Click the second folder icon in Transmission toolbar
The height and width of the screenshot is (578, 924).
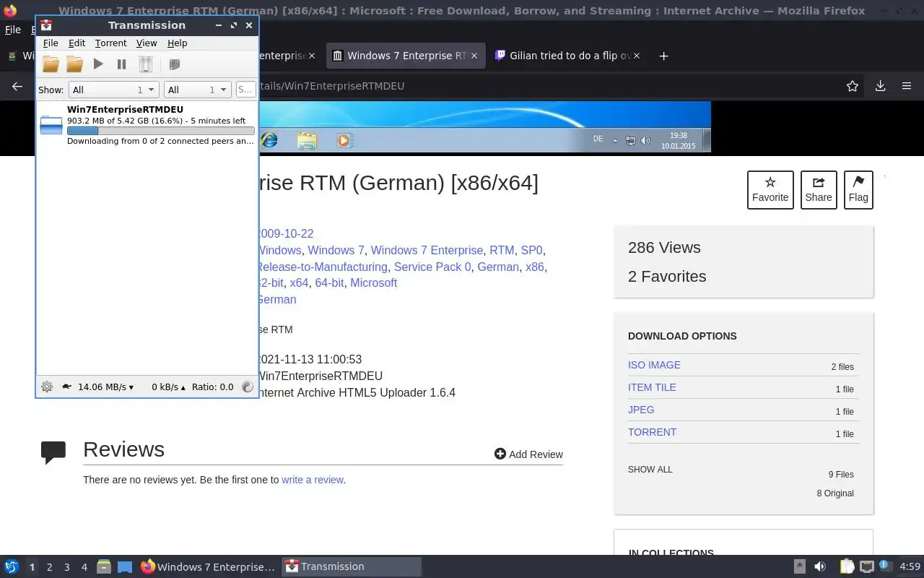point(74,64)
